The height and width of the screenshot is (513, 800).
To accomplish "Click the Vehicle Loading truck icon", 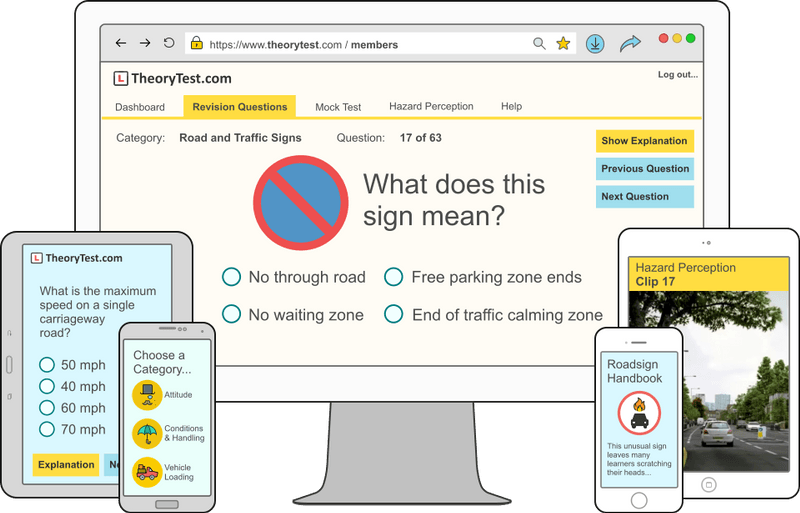I will 147,472.
